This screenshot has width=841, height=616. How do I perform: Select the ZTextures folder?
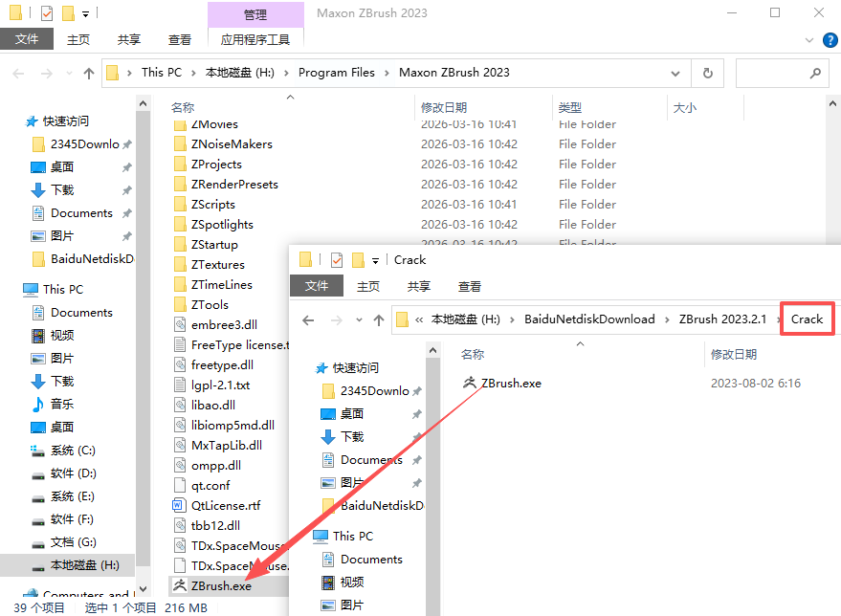click(x=218, y=265)
